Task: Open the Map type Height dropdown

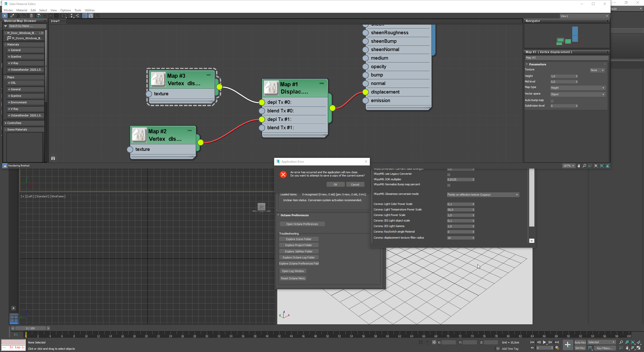Action: (x=578, y=88)
